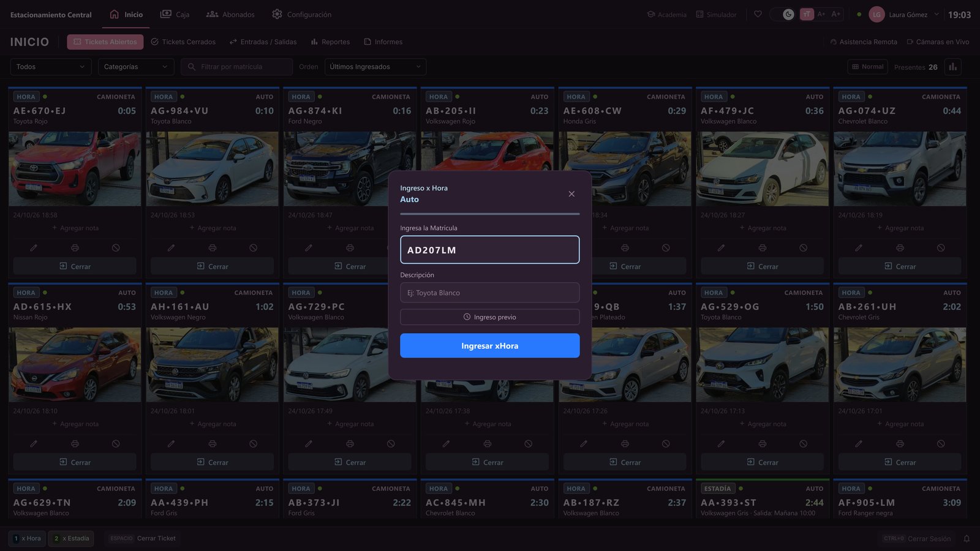The height and width of the screenshot is (551, 980).
Task: Toggle the Normal grid view button
Action: click(867, 67)
